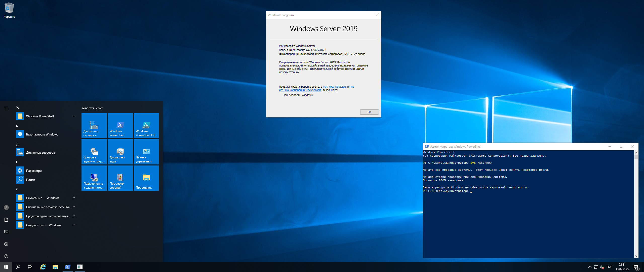Open Поиск from app list
The image size is (644, 272).
(46, 180)
